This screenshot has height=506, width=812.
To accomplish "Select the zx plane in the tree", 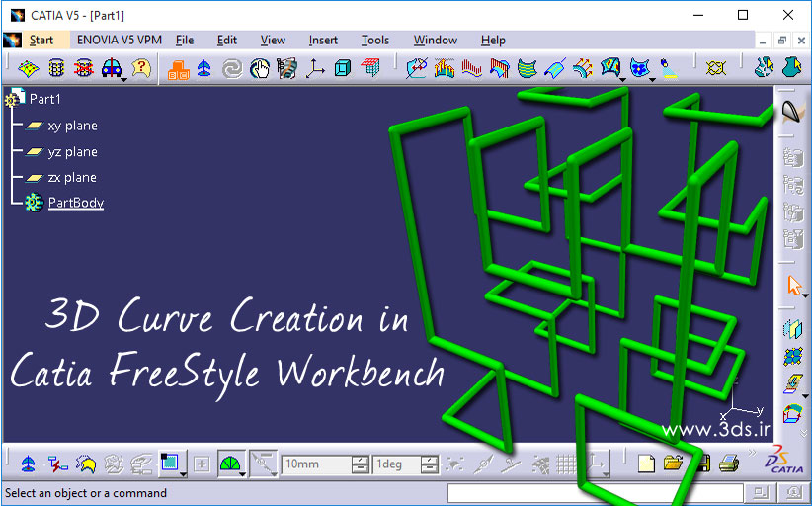I will 72,177.
